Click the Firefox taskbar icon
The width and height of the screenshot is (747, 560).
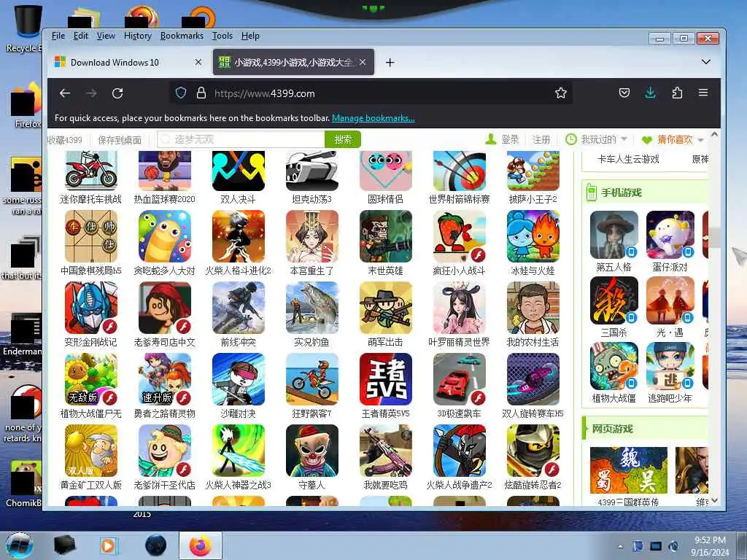tap(201, 545)
